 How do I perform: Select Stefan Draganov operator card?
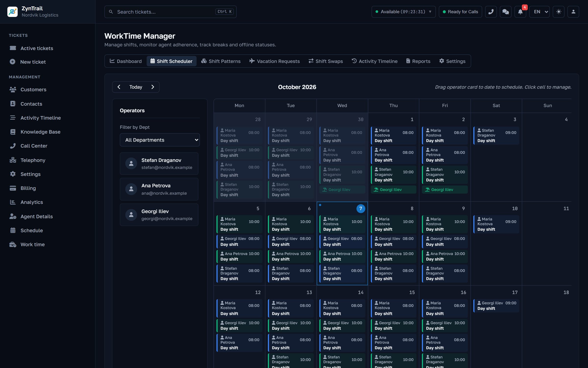point(159,164)
